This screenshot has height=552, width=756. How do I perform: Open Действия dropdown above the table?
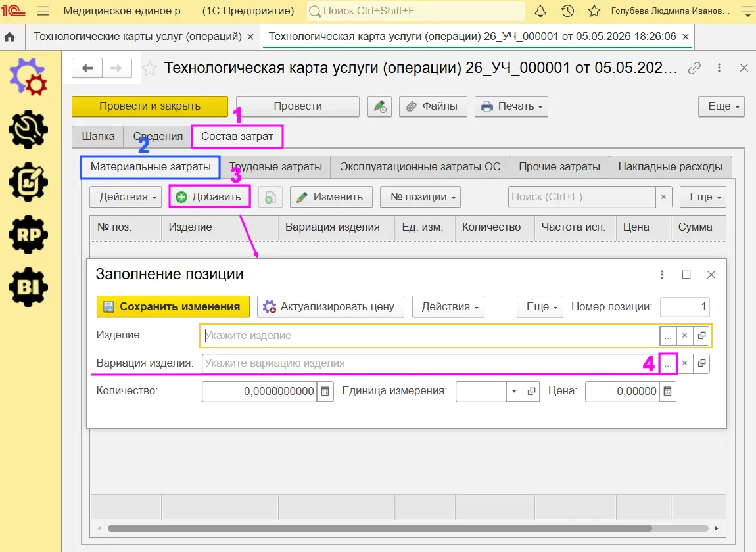point(126,197)
